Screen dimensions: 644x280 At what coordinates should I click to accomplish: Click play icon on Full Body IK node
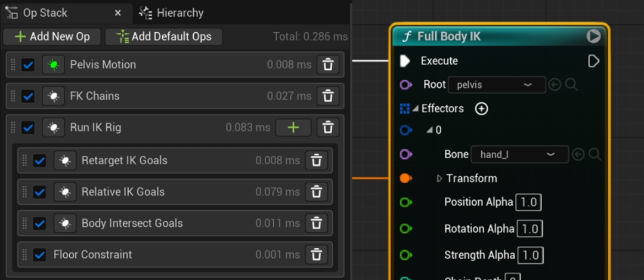pyautogui.click(x=593, y=36)
